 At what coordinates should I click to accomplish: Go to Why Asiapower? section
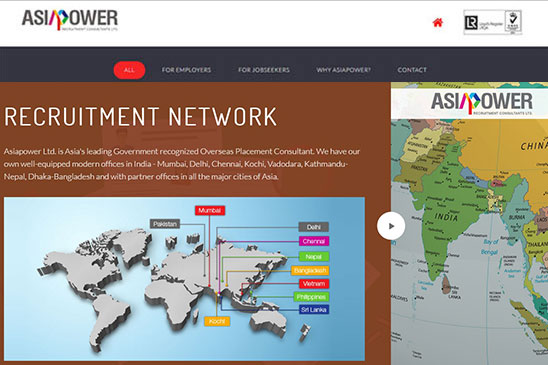[x=344, y=70]
